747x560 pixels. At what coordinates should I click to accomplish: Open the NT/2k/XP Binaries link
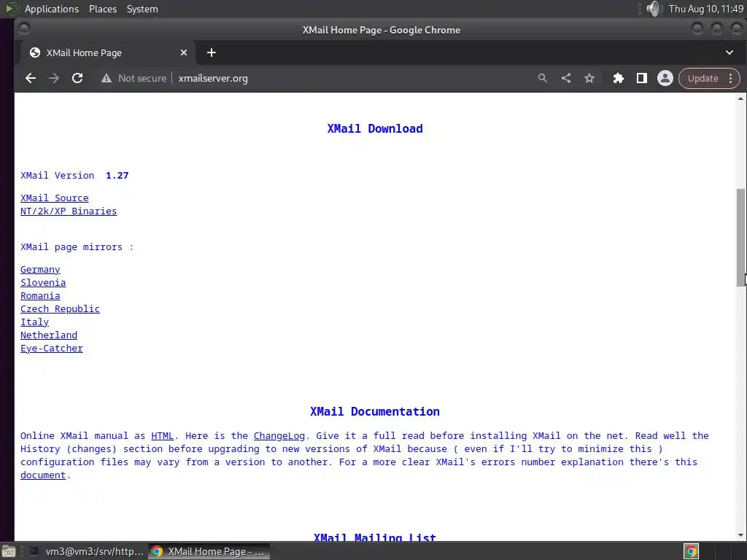coord(69,211)
